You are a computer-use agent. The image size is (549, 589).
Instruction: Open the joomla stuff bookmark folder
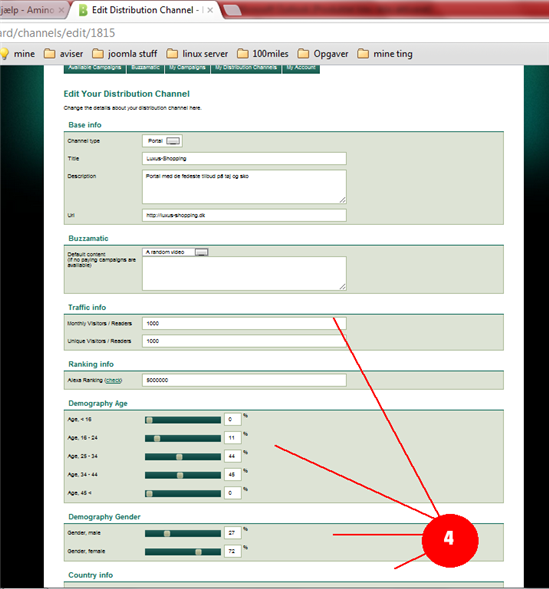tap(125, 54)
